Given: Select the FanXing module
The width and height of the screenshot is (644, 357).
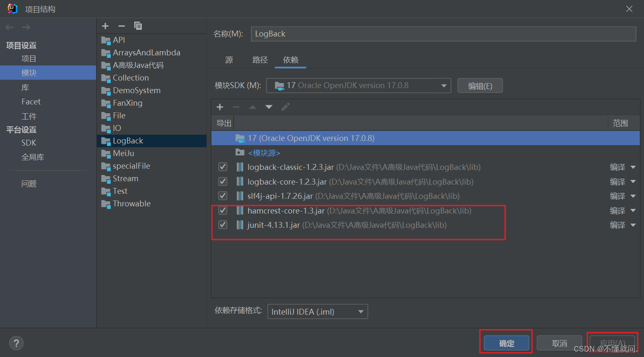Looking at the screenshot, I should click(x=151, y=103).
